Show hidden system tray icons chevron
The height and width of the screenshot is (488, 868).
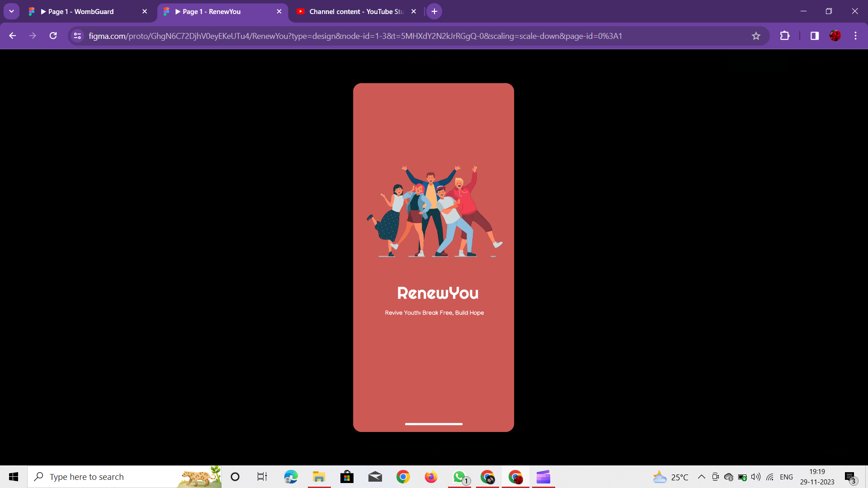(x=701, y=477)
